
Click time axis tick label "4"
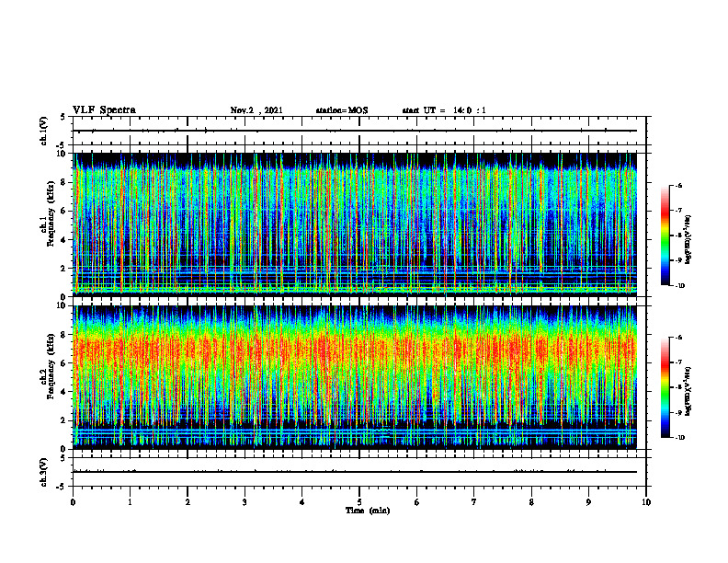click(302, 502)
